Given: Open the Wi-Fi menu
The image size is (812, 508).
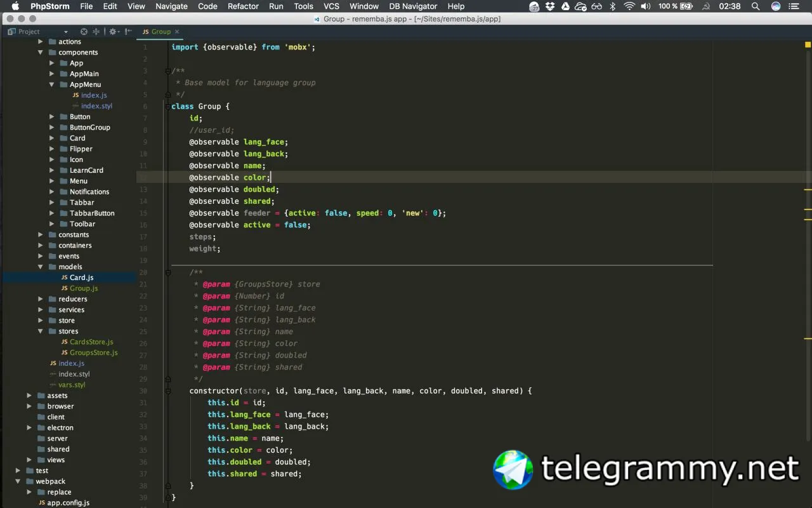Looking at the screenshot, I should click(629, 6).
